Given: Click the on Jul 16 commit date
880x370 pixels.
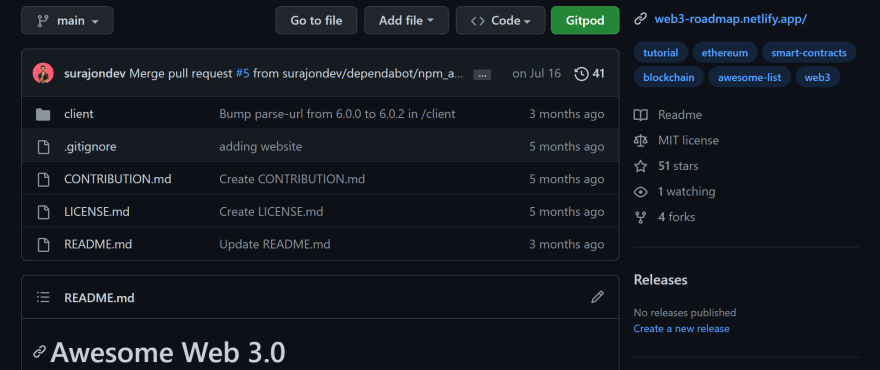Looking at the screenshot, I should (x=537, y=74).
